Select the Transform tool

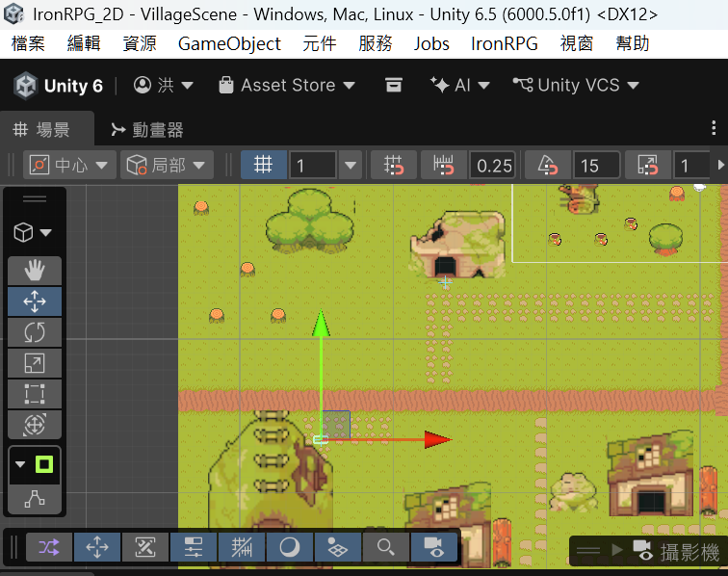pyautogui.click(x=35, y=425)
